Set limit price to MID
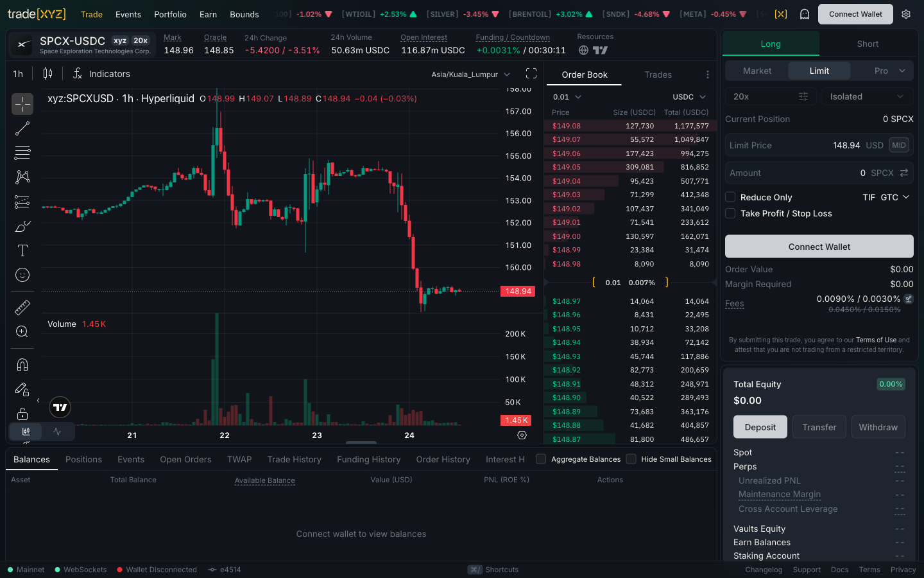 [x=899, y=145]
